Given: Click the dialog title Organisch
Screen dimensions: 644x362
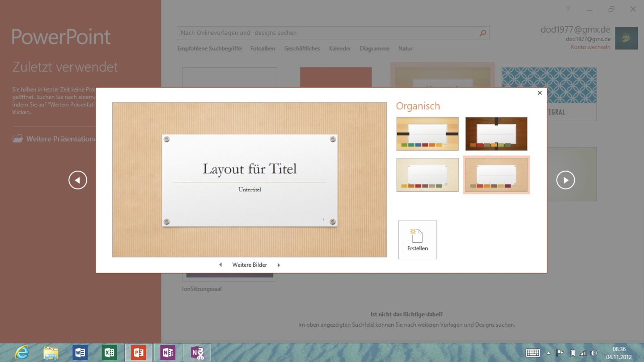Looking at the screenshot, I should [x=418, y=106].
